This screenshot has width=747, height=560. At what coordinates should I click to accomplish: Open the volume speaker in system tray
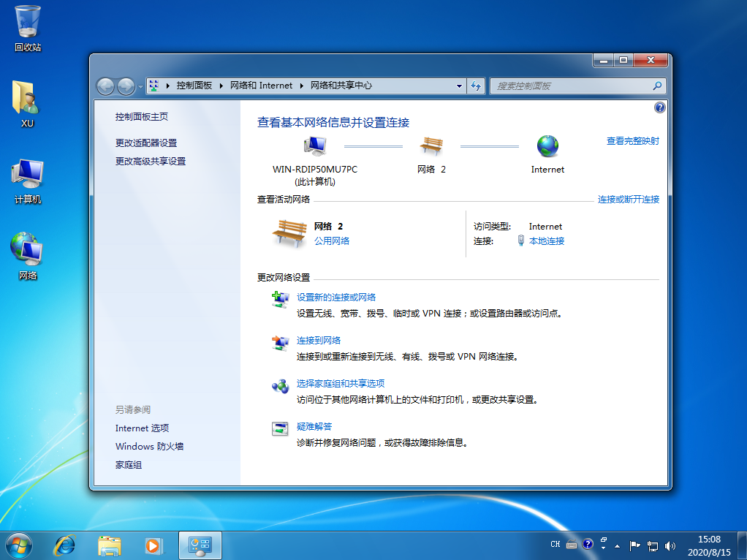pos(670,545)
